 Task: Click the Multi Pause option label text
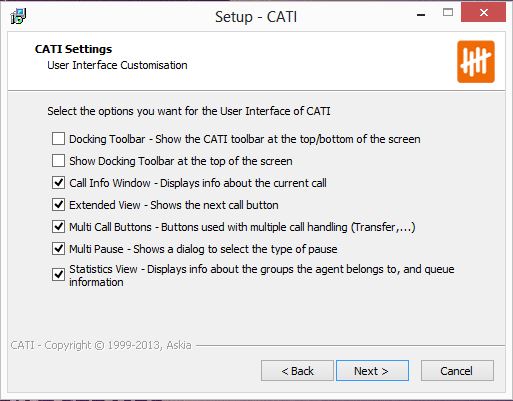tap(203, 249)
